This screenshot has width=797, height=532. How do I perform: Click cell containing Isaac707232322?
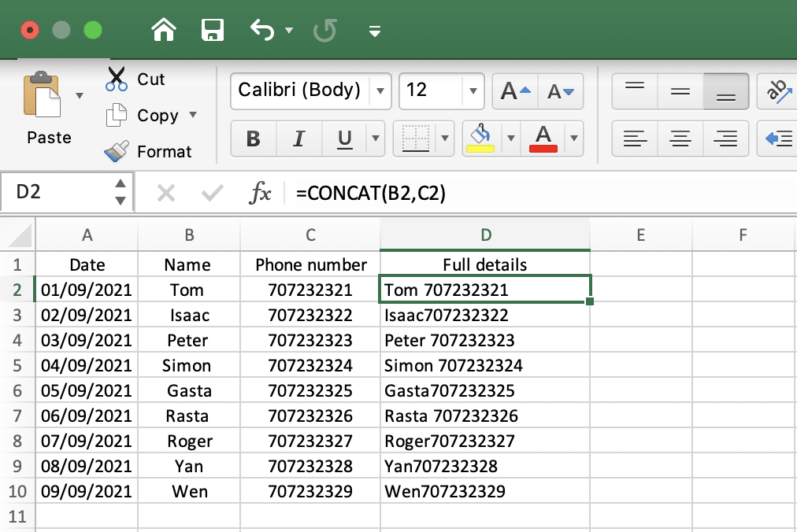pos(485,315)
